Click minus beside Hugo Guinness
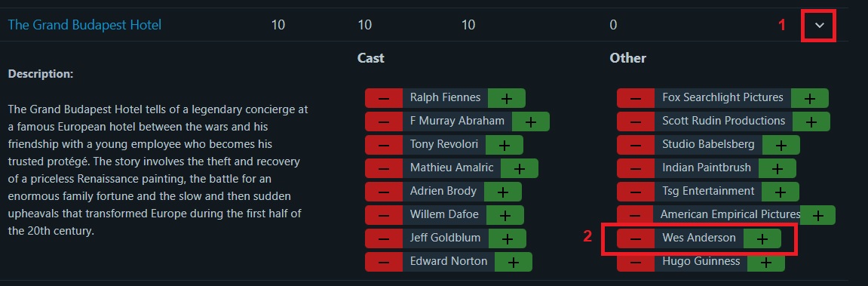This screenshot has width=868, height=286. tap(636, 262)
